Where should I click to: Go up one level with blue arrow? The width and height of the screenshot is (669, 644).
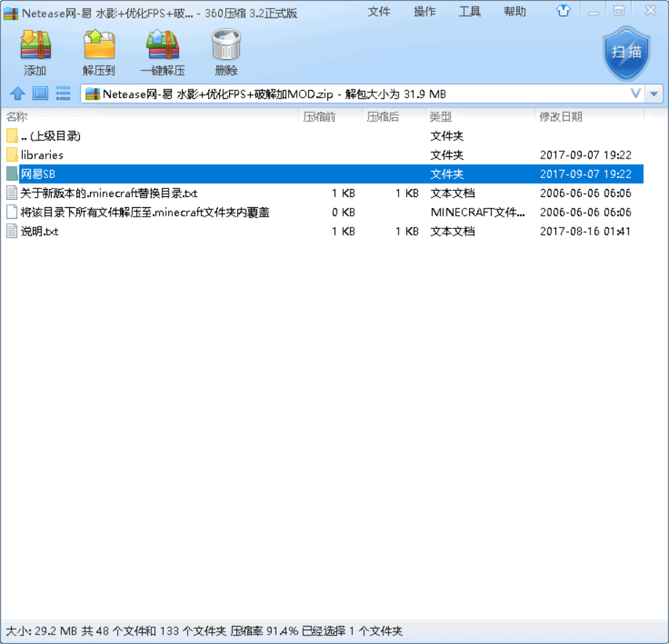17,93
